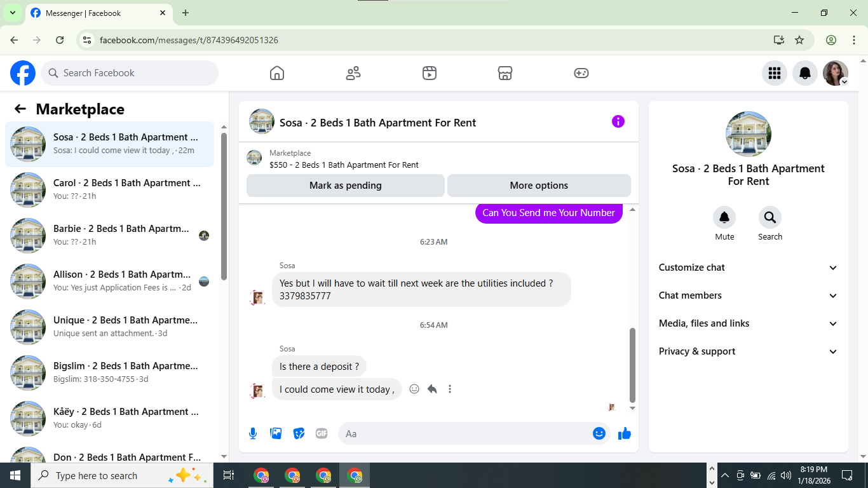868x488 pixels.
Task: Bookmark this page with the star icon
Action: click(x=799, y=40)
